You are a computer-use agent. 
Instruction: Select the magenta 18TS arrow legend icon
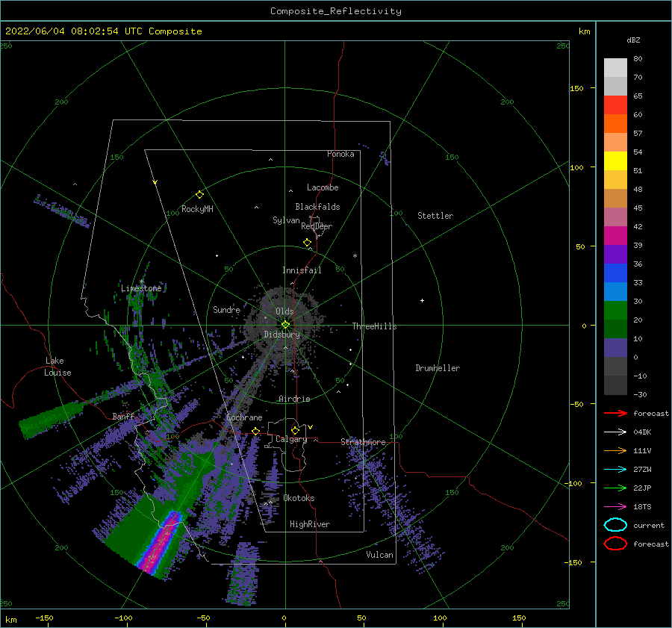(x=615, y=507)
